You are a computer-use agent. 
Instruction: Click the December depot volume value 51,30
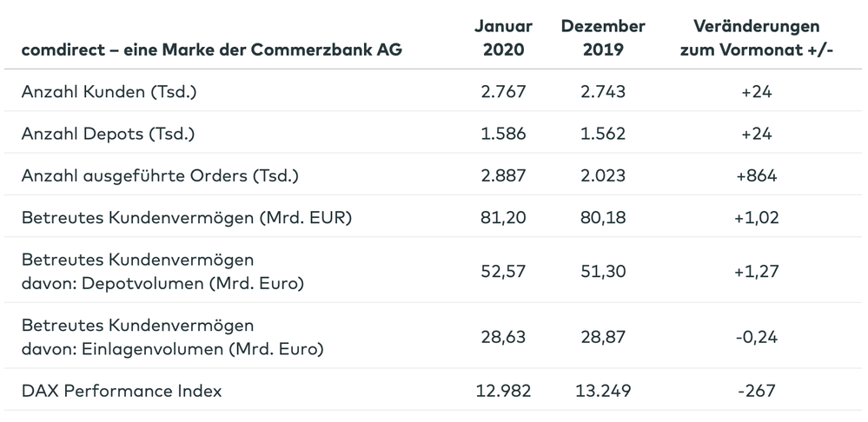[603, 272]
